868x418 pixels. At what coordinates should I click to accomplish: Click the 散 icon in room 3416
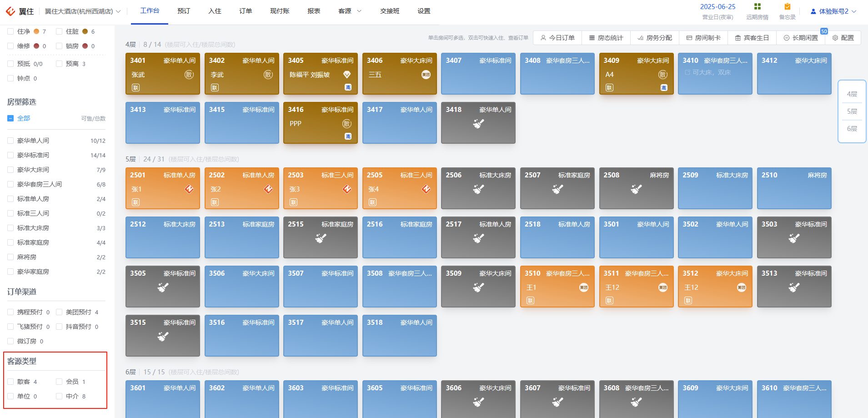pyautogui.click(x=347, y=124)
